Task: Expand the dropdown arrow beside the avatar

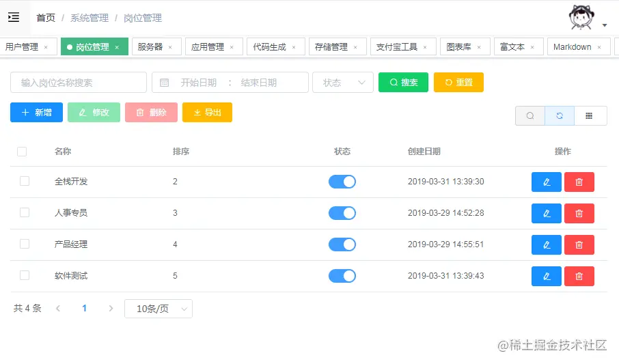Action: [605, 25]
